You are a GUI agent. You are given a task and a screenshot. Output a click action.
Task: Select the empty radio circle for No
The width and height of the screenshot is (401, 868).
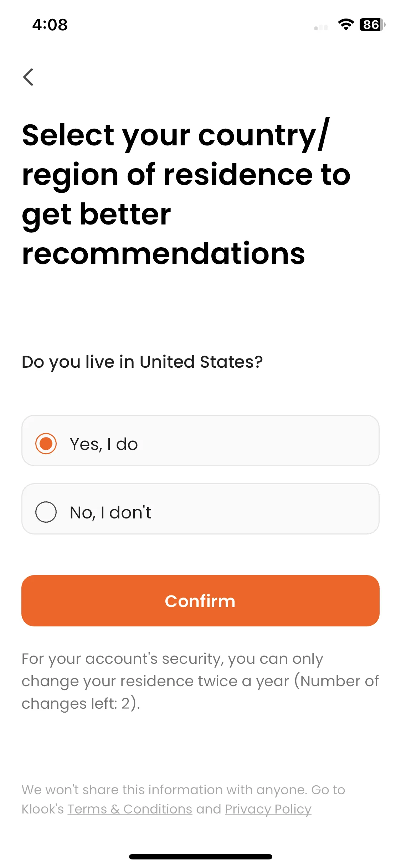[46, 512]
